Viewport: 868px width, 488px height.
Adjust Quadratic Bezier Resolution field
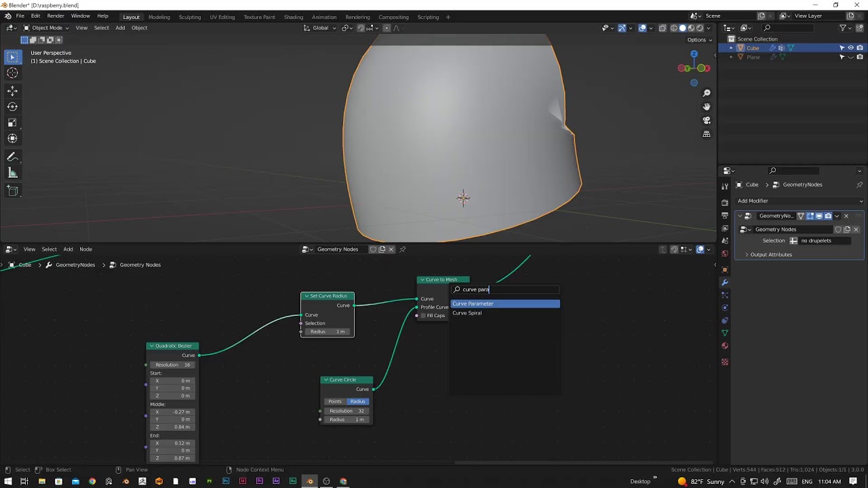coord(172,365)
